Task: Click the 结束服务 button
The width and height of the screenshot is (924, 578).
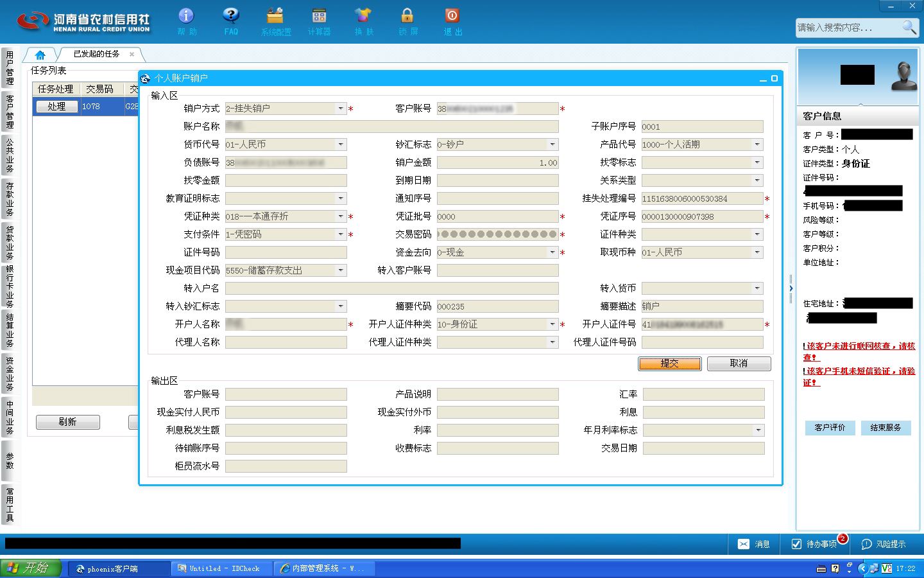Action: pos(886,428)
